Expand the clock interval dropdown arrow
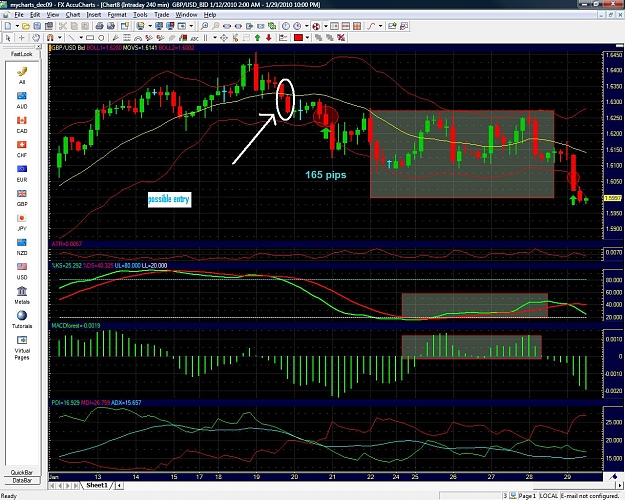Image resolution: width=625 pixels, height=500 pixels. (307, 26)
